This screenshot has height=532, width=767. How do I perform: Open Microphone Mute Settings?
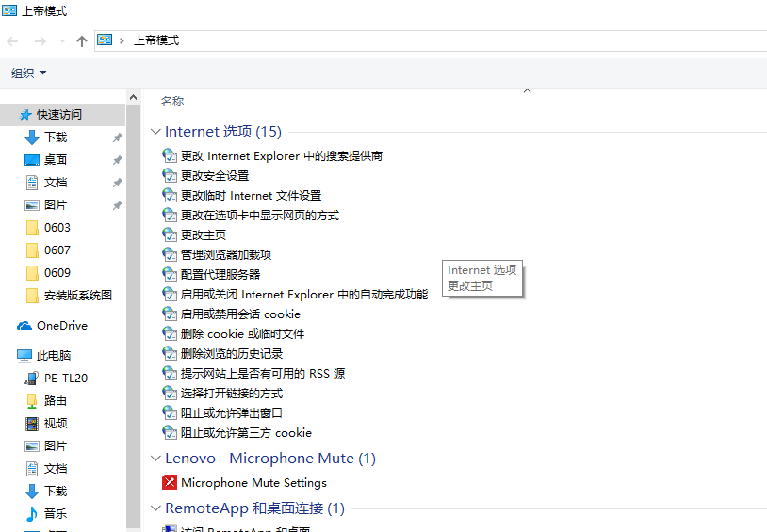point(253,483)
